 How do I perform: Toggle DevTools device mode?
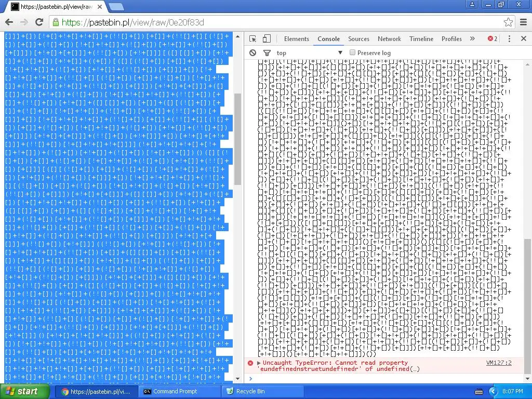tap(267, 38)
